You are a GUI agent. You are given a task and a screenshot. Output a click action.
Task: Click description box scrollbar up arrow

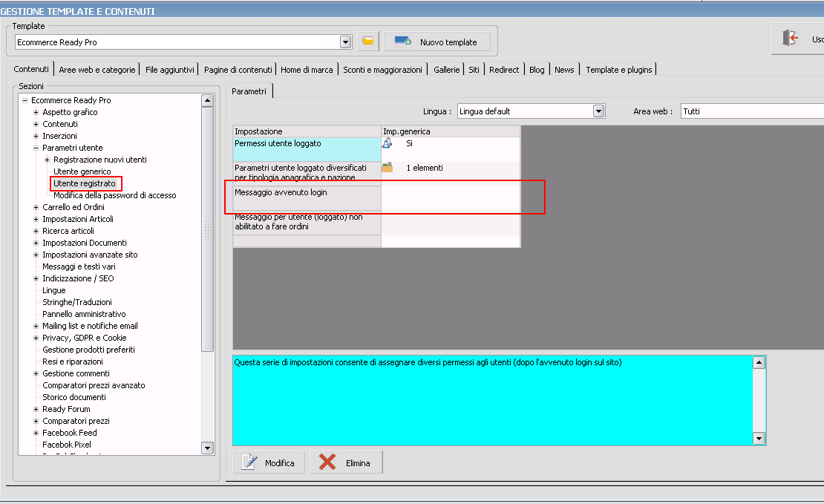(x=759, y=362)
